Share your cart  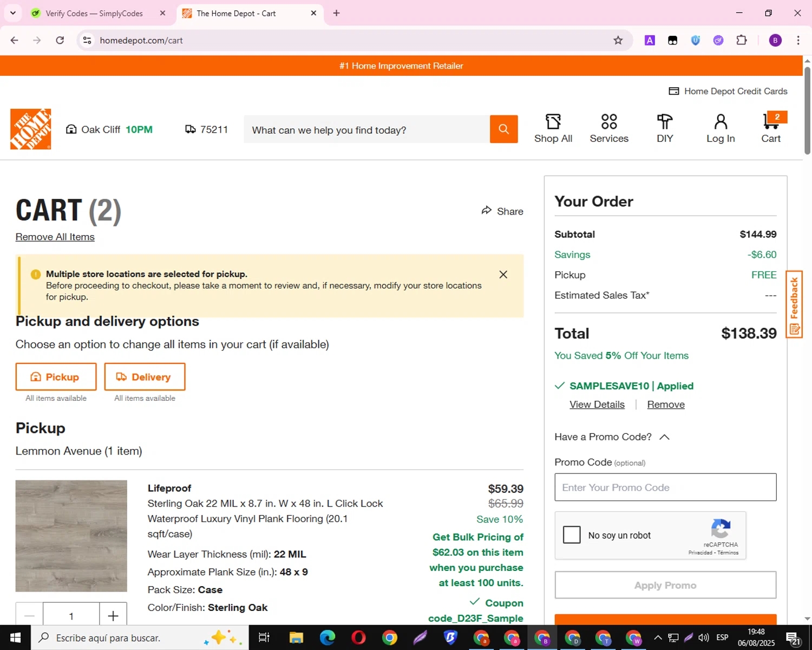(x=502, y=211)
